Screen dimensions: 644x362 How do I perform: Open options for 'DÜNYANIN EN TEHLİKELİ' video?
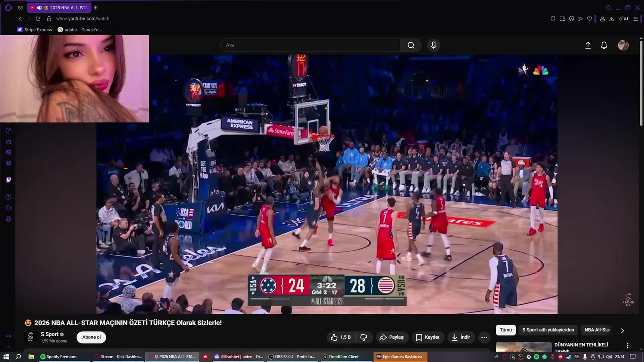627,346
